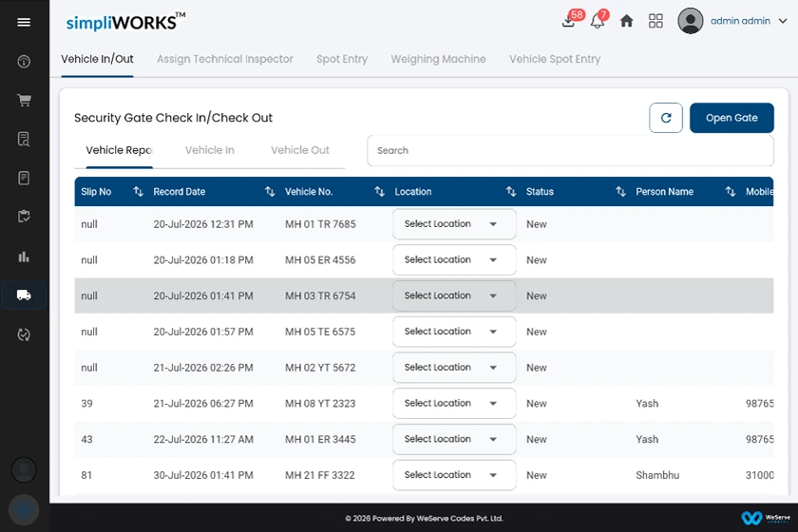Viewport: 798px width, 532px height.
Task: Click the WeServe logo in footer
Action: click(766, 518)
